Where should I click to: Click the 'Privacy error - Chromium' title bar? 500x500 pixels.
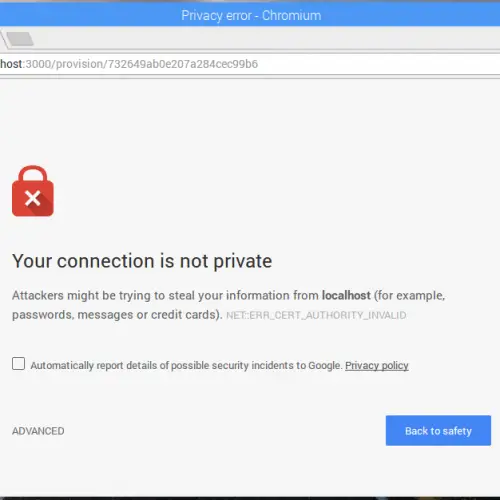tap(250, 15)
